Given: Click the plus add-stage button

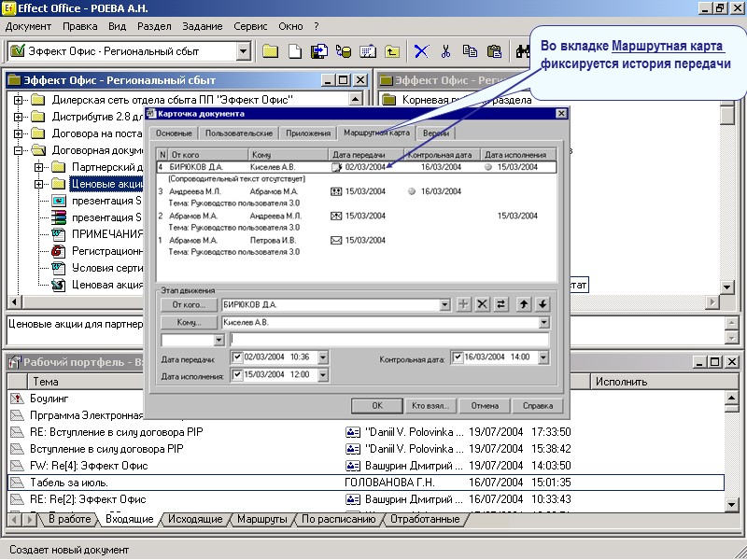Looking at the screenshot, I should click(x=463, y=304).
